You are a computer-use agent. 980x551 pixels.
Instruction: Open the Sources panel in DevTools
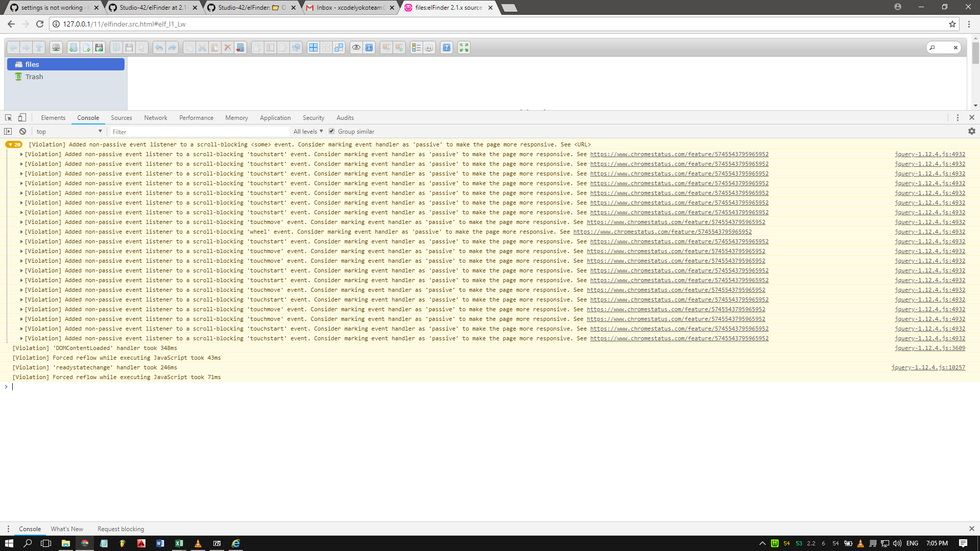coord(121,117)
